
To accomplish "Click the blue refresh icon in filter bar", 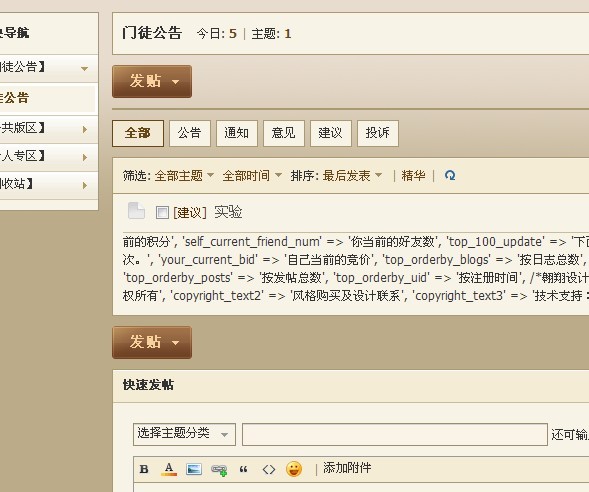I will 450,175.
